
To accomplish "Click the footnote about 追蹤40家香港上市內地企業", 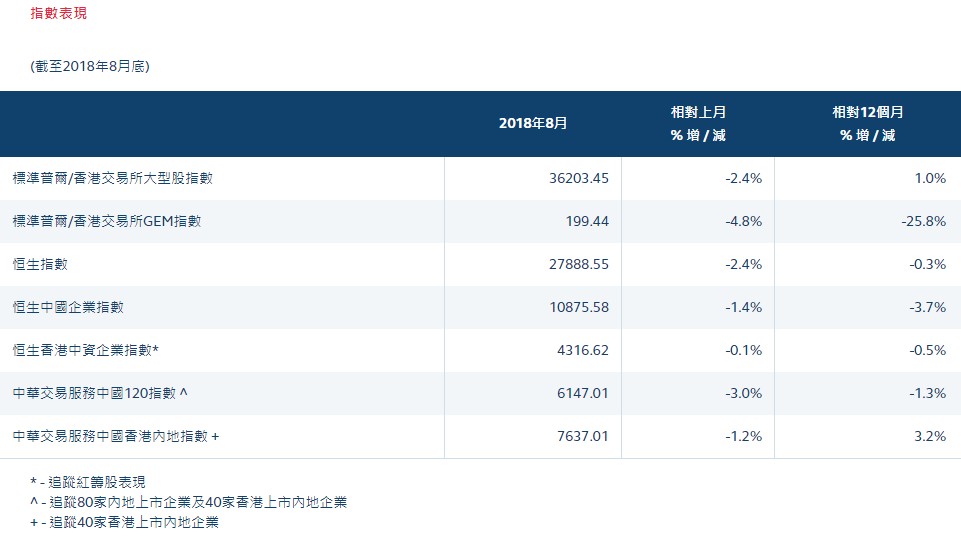I will coord(124,522).
